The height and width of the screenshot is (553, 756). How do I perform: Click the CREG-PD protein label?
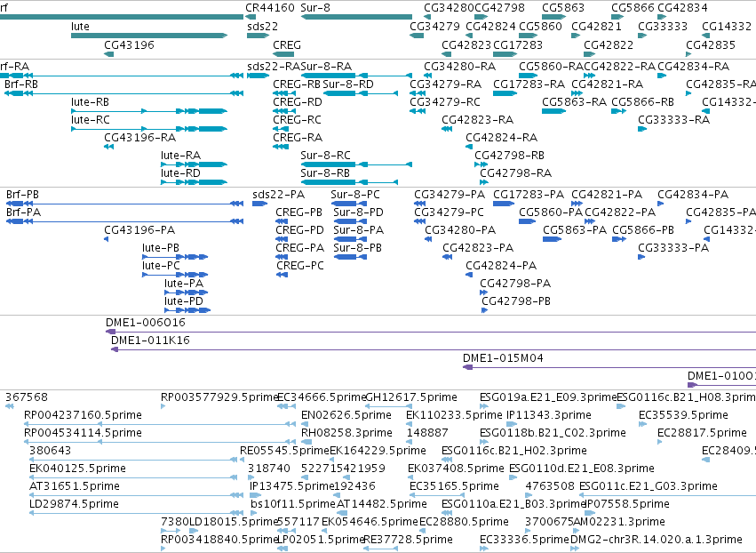click(299, 230)
